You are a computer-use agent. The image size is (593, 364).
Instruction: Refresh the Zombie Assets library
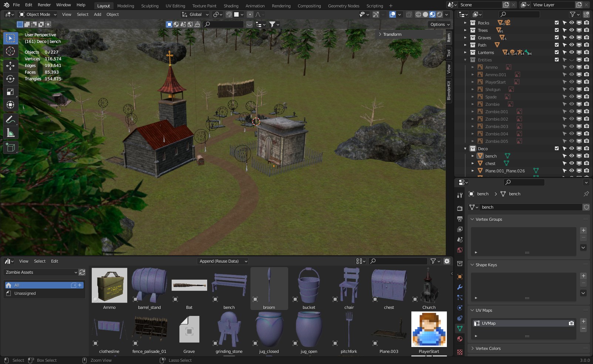tap(82, 272)
